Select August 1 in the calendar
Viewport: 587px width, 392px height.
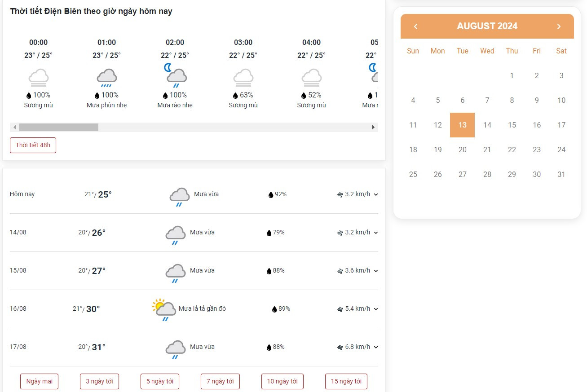tap(512, 76)
